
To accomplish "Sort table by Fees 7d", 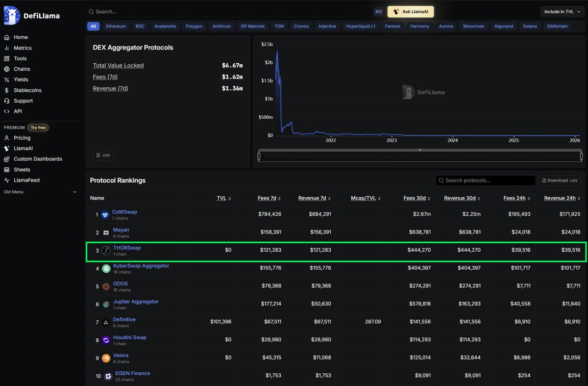I will 269,198.
